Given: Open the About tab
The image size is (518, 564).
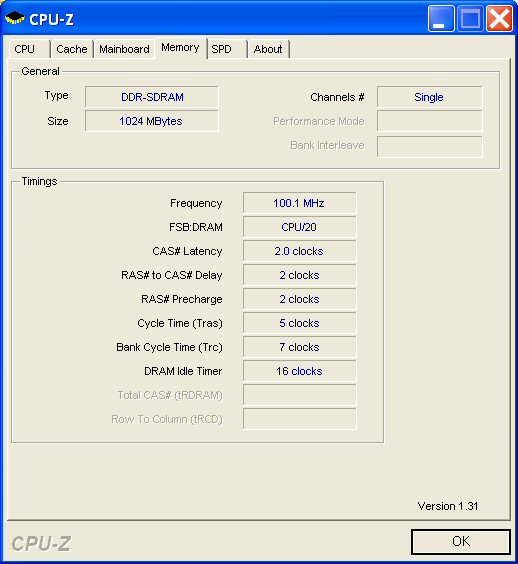Looking at the screenshot, I should pos(268,49).
